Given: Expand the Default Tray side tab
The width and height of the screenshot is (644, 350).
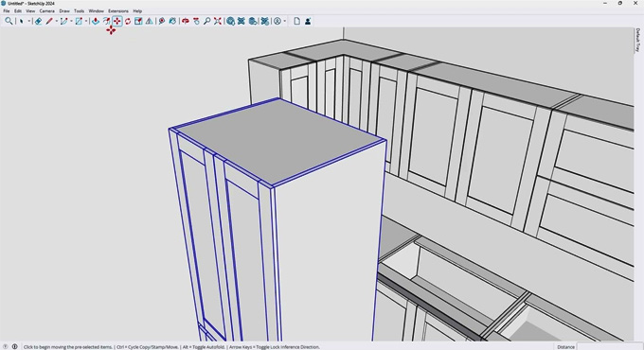Looking at the screenshot, I should tap(637, 40).
